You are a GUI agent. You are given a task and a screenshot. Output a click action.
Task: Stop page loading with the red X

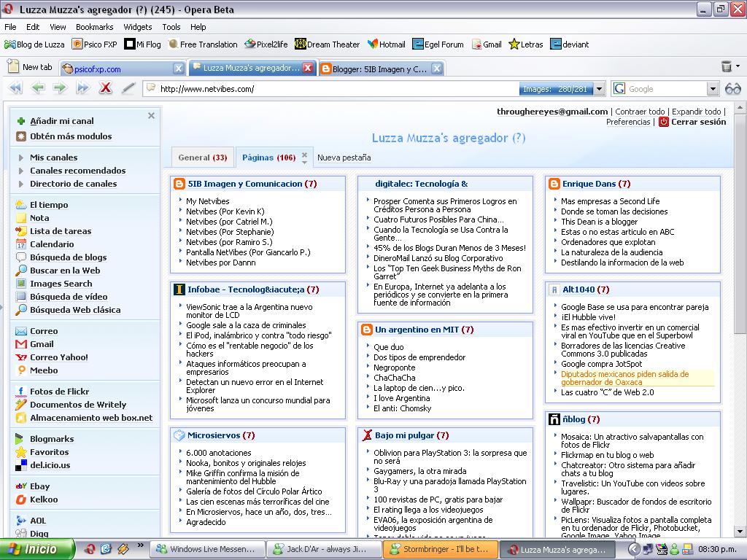pos(105,88)
